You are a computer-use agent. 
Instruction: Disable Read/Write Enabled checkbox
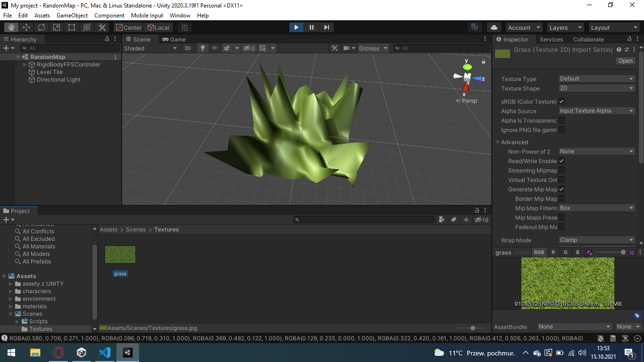pos(561,161)
